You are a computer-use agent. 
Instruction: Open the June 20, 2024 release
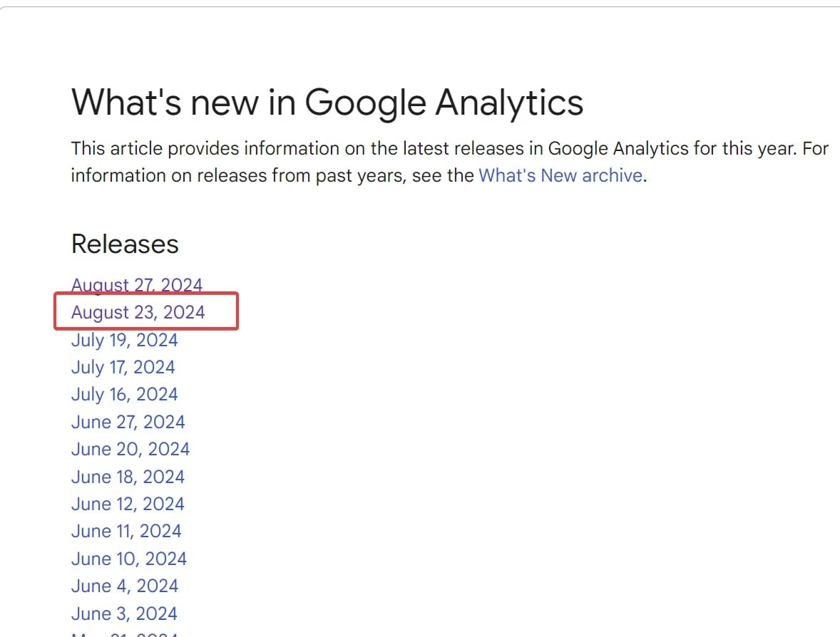click(130, 449)
